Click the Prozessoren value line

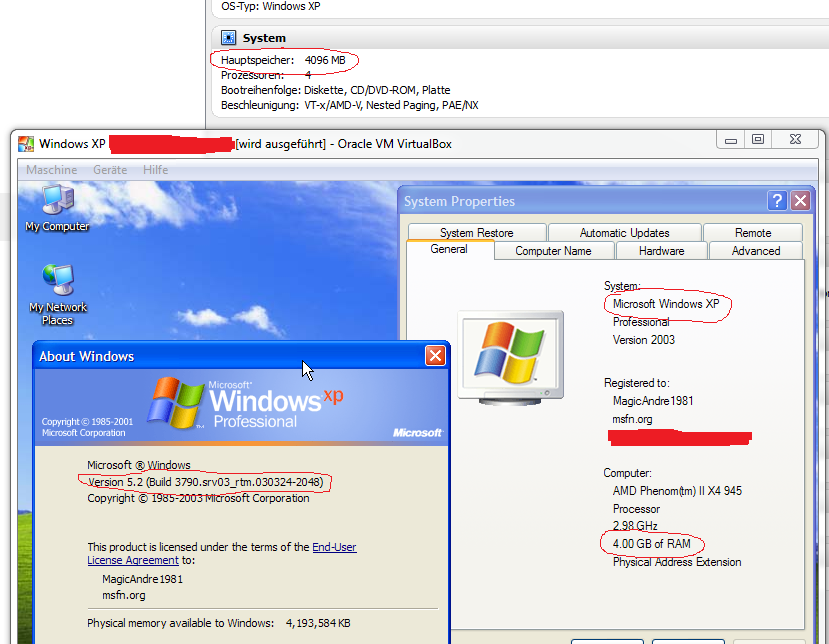click(x=266, y=75)
